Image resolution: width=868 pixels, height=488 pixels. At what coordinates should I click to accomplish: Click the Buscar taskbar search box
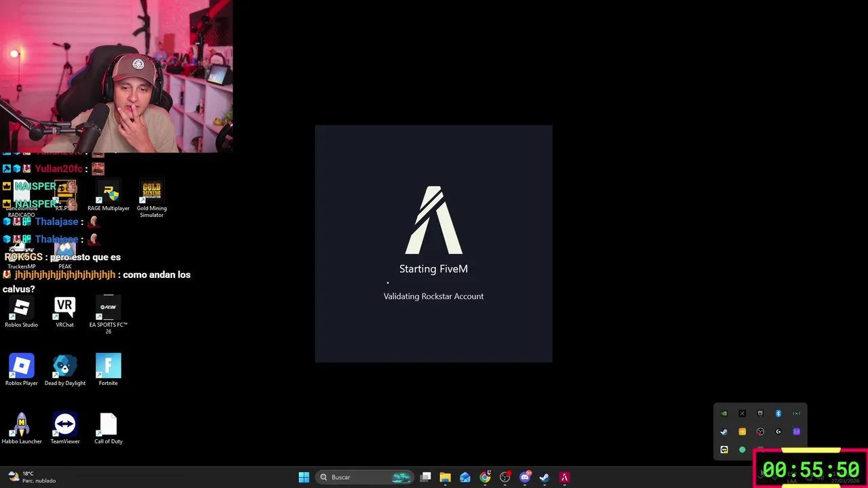(x=366, y=477)
